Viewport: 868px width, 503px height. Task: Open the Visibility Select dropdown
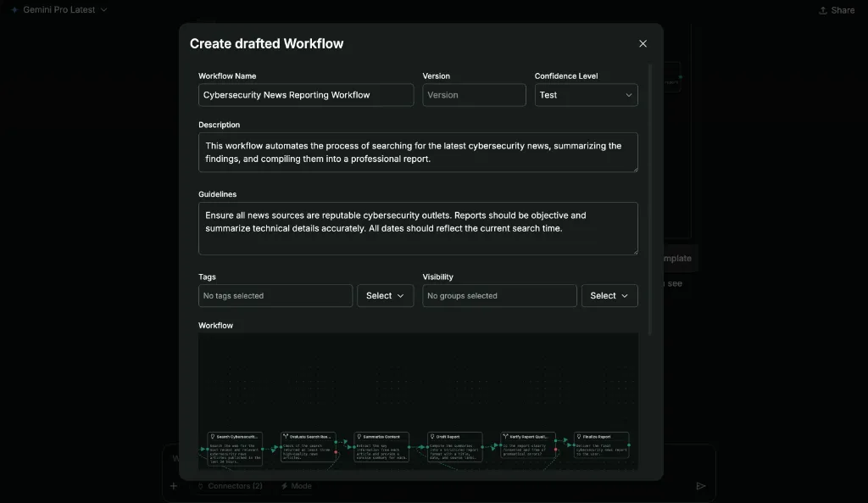pos(609,296)
